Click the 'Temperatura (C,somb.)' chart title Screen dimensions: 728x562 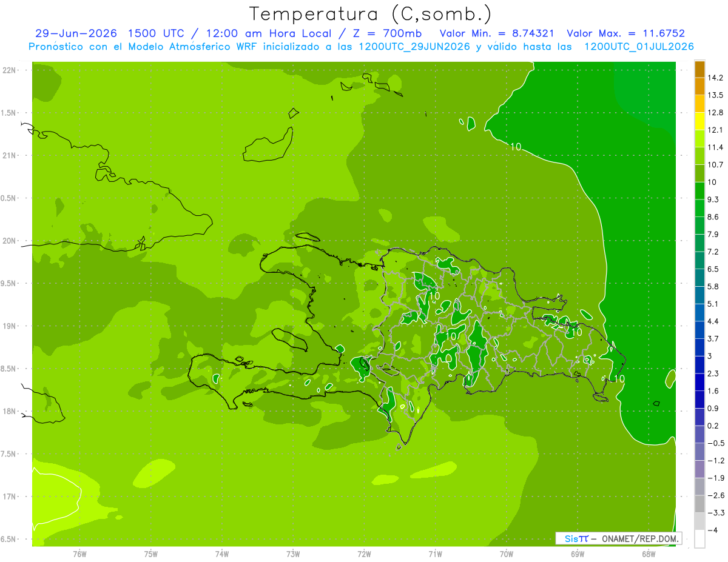[370, 13]
